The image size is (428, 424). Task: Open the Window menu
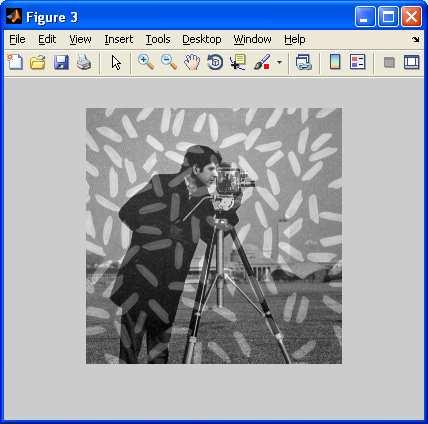click(x=252, y=39)
